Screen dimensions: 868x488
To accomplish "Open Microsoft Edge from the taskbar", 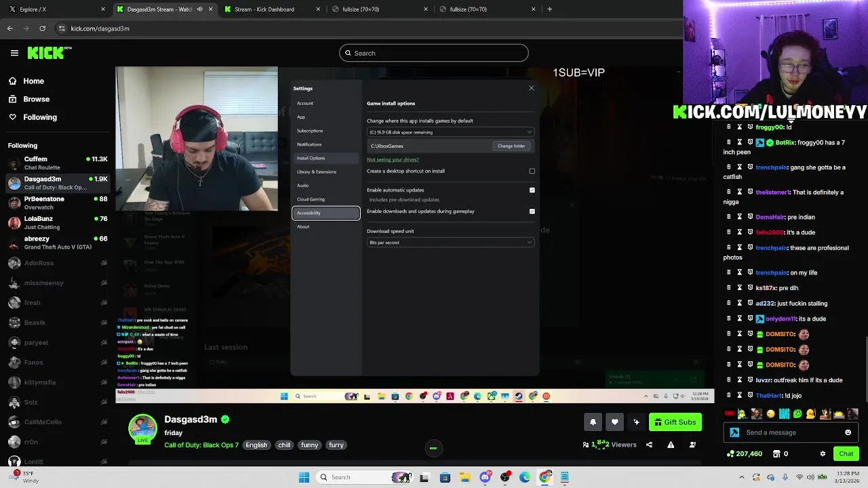I will pos(525,477).
